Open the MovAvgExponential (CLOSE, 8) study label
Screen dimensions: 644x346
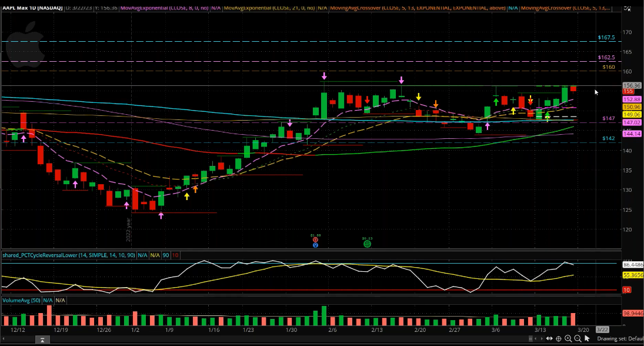coord(165,8)
